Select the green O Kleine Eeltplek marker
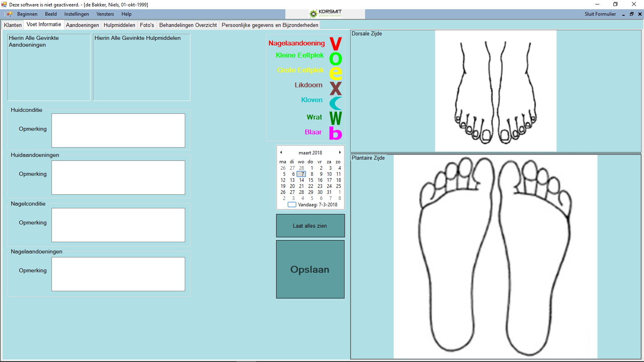The image size is (644, 362). pos(335,59)
